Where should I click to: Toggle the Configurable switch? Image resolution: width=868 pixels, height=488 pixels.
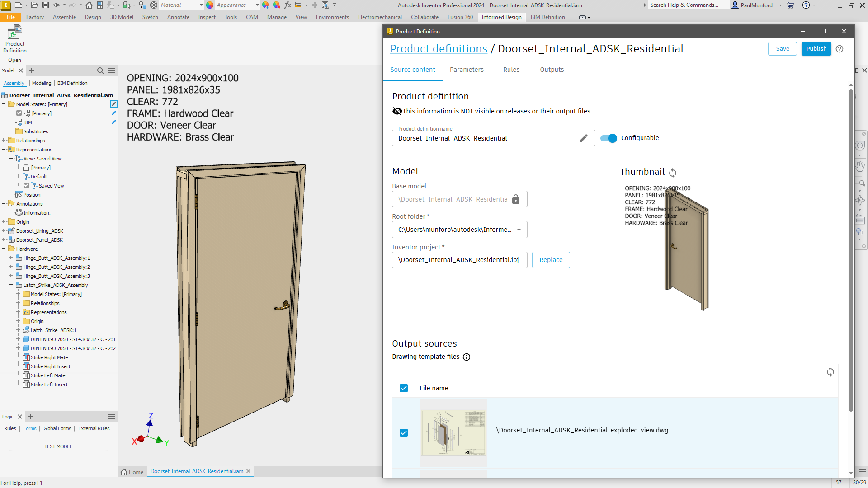609,138
